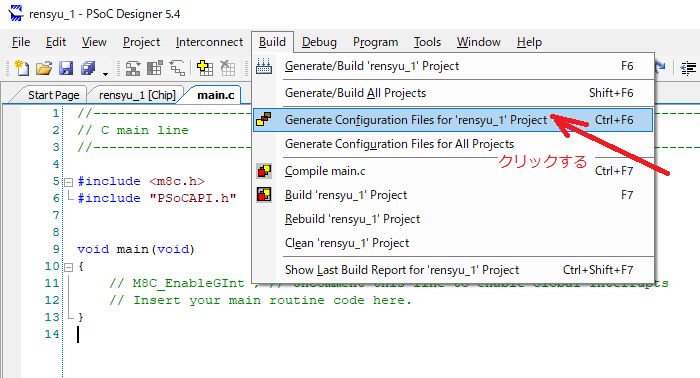Switch to the rensyu_1 [Chip] tab
Viewport: 700px width, 378px height.
137,95
